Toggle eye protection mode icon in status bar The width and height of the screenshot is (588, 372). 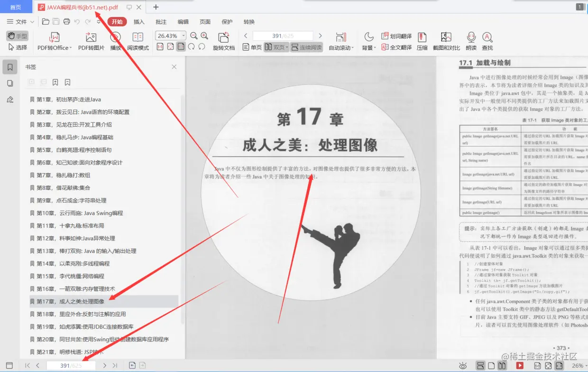pos(463,365)
